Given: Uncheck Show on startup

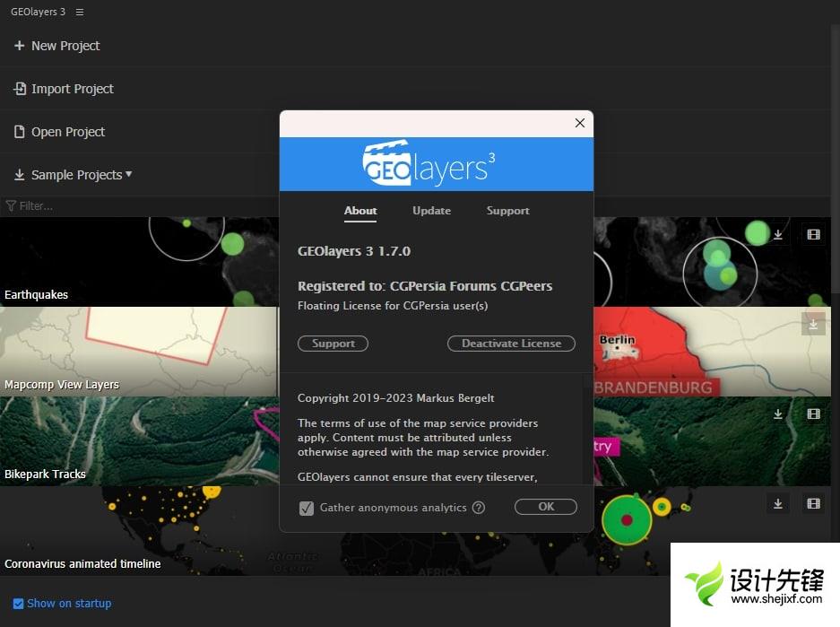Looking at the screenshot, I should coord(19,604).
